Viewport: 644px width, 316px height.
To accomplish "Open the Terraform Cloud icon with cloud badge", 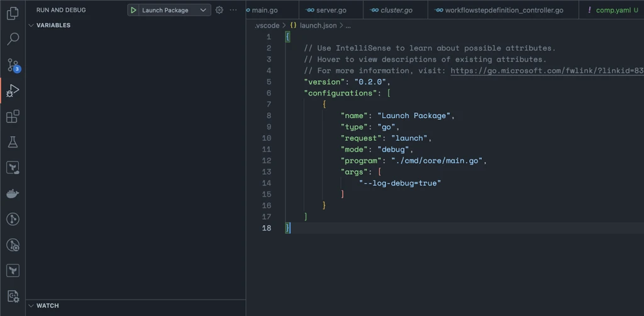I will [x=13, y=168].
